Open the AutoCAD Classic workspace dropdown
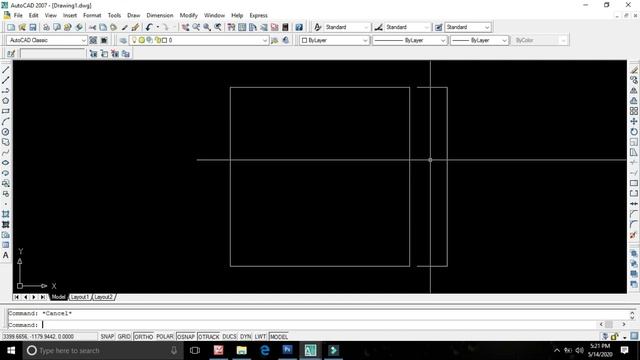The image size is (640, 360). [47, 40]
